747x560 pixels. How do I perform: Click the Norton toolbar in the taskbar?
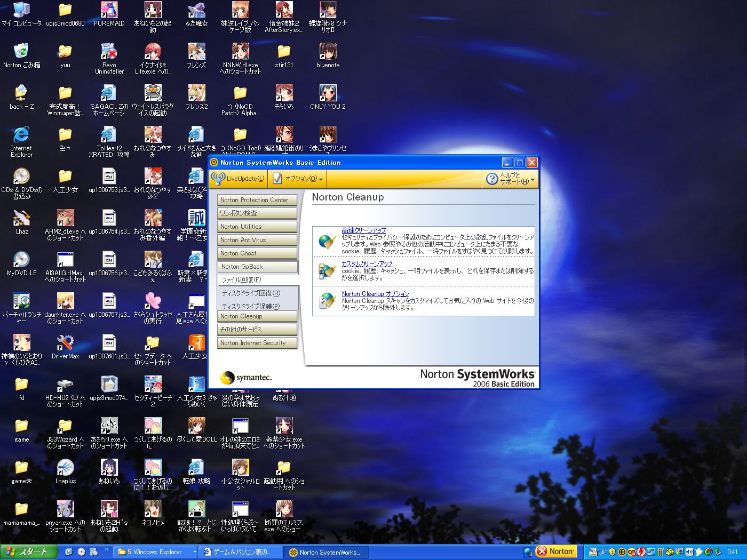[x=556, y=551]
